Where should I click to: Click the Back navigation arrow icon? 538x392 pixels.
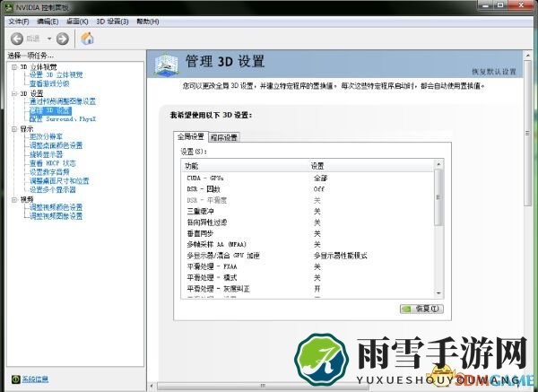pyautogui.click(x=17, y=39)
